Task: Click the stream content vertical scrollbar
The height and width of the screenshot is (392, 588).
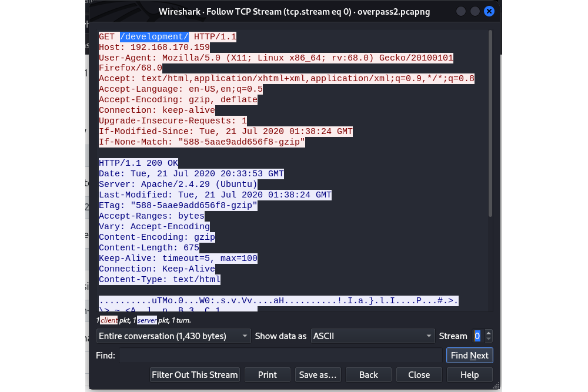Action: 490,123
